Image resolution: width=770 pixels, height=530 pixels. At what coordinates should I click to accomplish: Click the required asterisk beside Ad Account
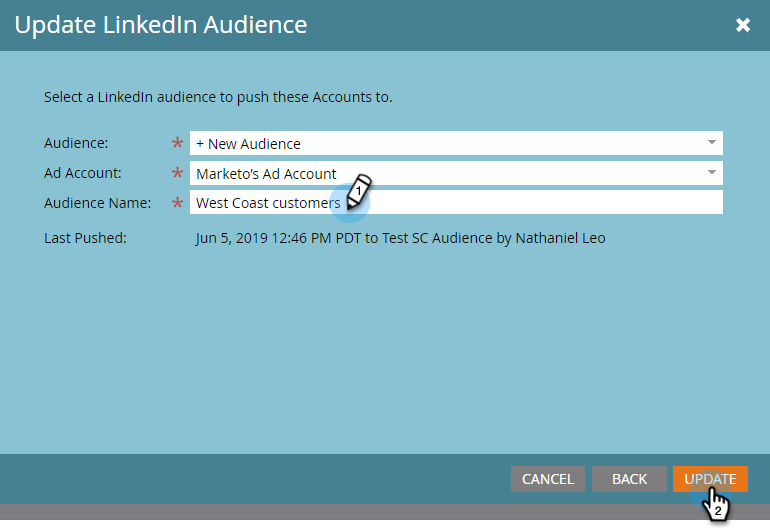point(178,175)
